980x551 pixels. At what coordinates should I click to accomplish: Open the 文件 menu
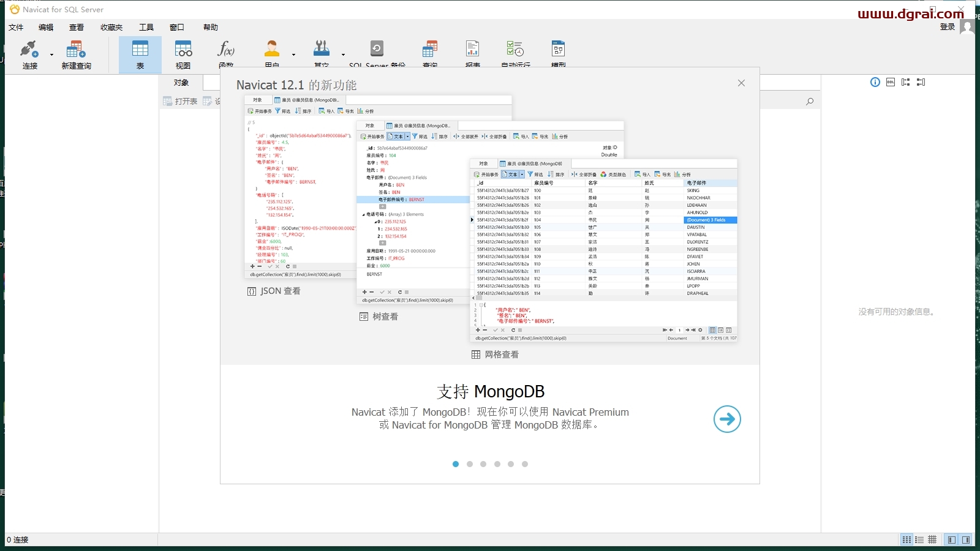[x=16, y=27]
